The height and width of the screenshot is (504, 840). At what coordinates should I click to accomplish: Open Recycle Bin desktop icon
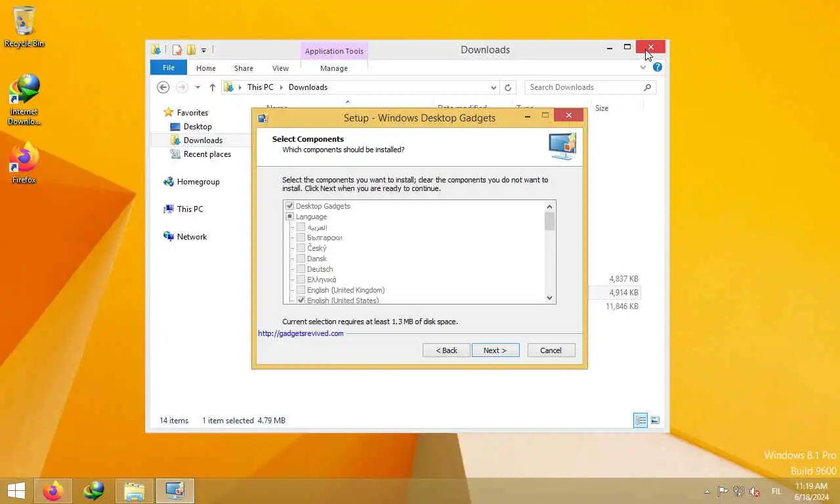24,28
